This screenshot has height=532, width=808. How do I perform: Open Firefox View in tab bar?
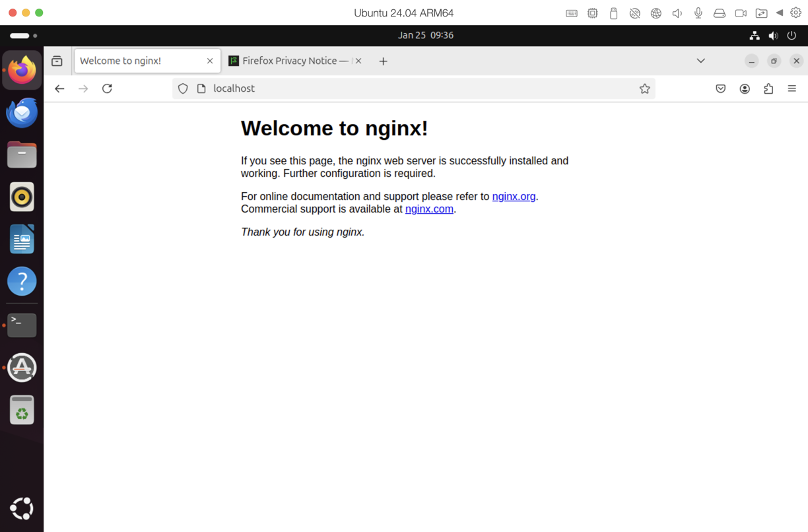point(57,61)
